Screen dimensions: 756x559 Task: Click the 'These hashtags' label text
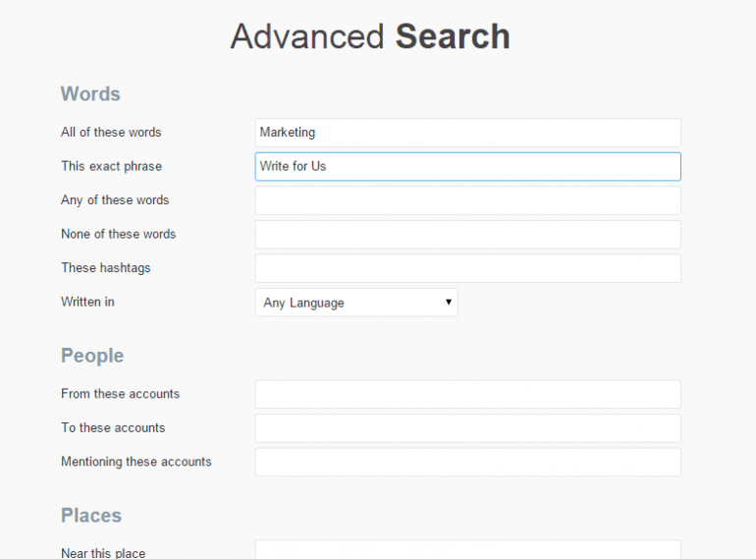click(x=106, y=268)
